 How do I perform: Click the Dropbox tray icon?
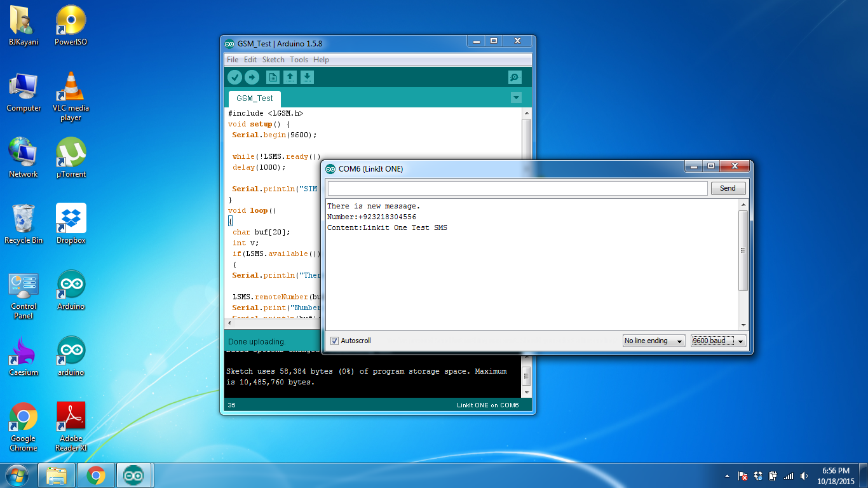[x=757, y=476]
